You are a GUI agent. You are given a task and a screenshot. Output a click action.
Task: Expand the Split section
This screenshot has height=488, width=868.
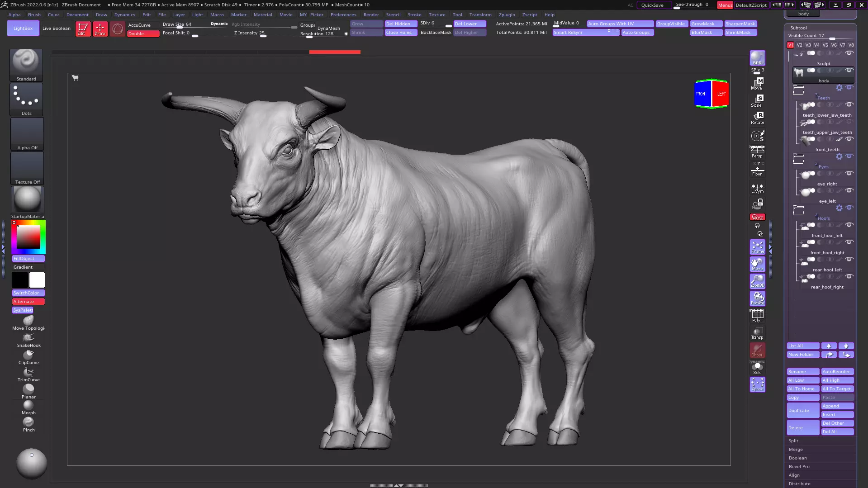coord(793,441)
